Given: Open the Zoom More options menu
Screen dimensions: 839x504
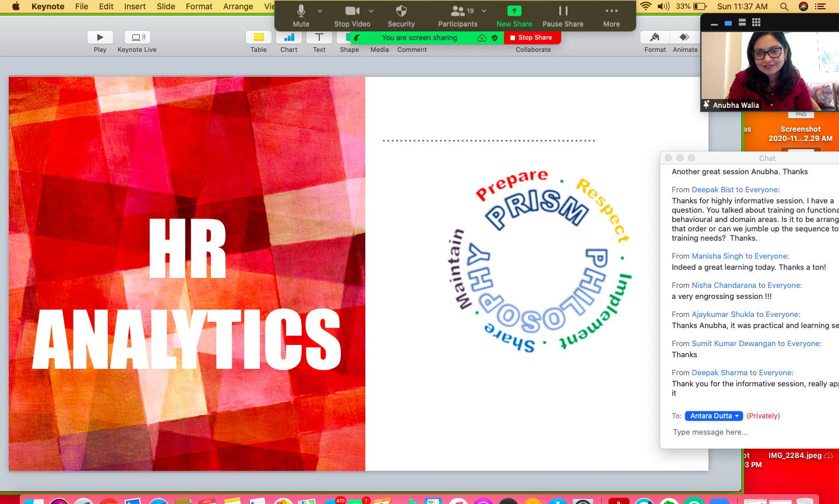Looking at the screenshot, I should 611,12.
